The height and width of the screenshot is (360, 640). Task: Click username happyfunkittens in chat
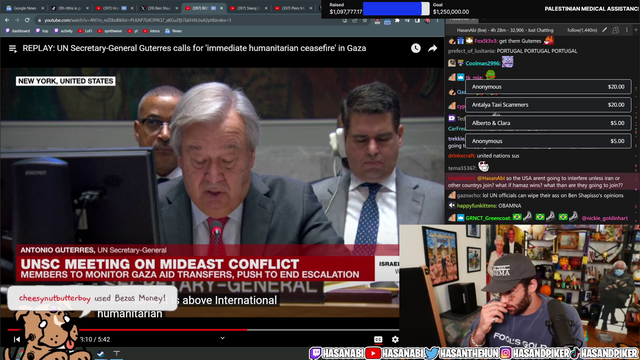(477, 206)
